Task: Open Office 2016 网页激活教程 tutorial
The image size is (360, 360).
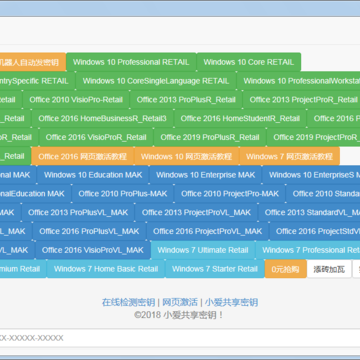Action: (82, 156)
